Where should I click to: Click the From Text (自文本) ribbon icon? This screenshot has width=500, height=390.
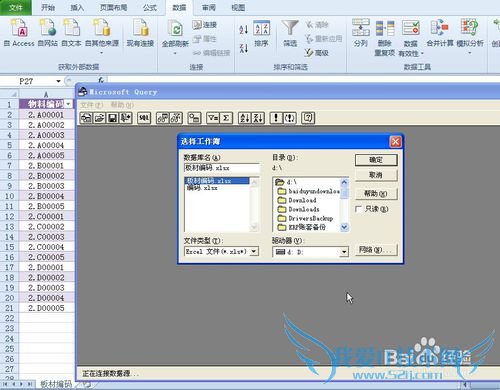pos(71,33)
